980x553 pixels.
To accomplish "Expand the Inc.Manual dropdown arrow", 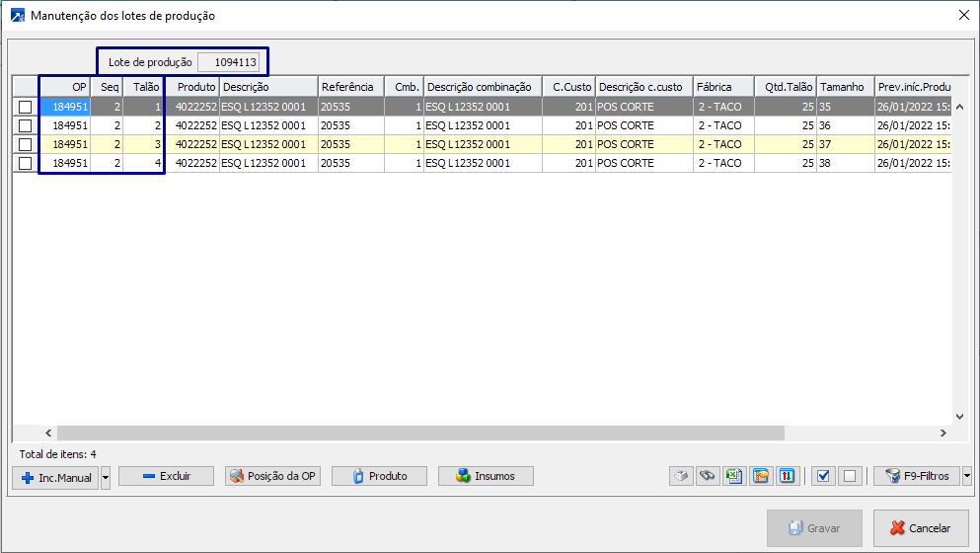I will click(x=106, y=478).
